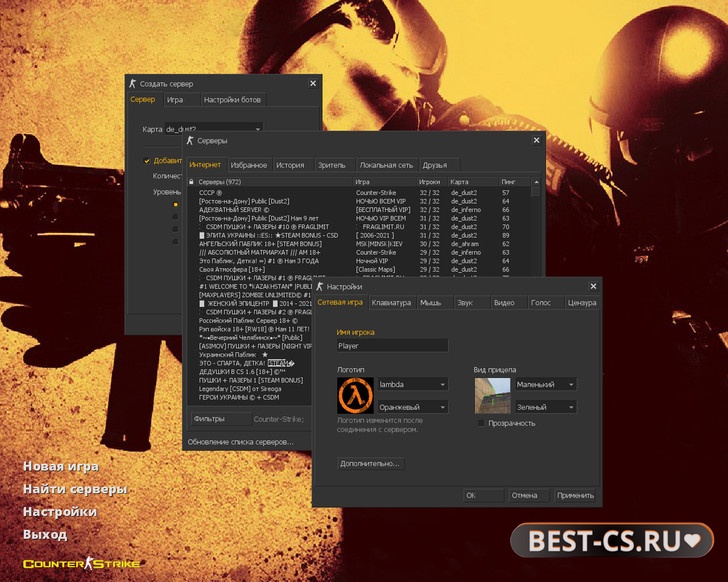Sort by the Карта column header
This screenshot has height=582, width=728.
point(473,182)
